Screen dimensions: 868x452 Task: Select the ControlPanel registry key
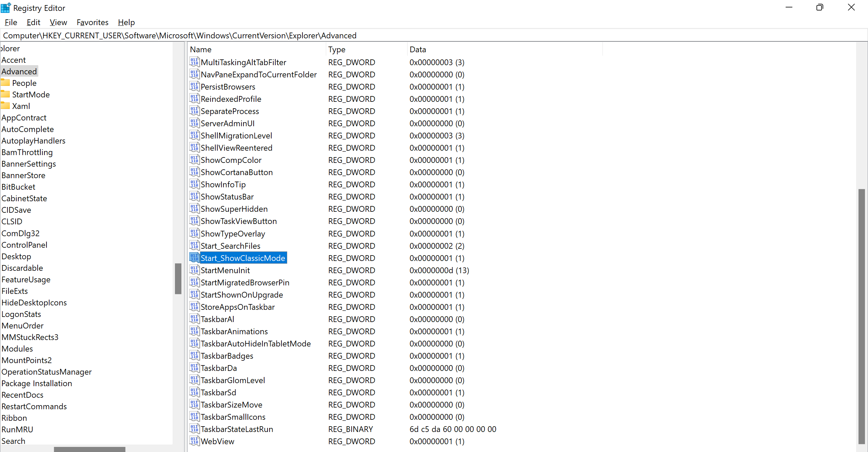click(24, 245)
